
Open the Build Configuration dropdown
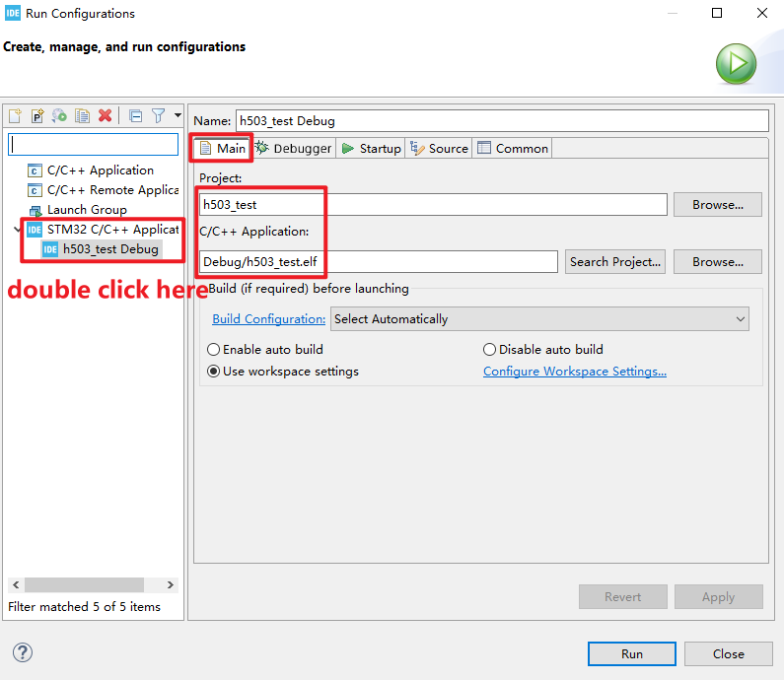point(539,318)
